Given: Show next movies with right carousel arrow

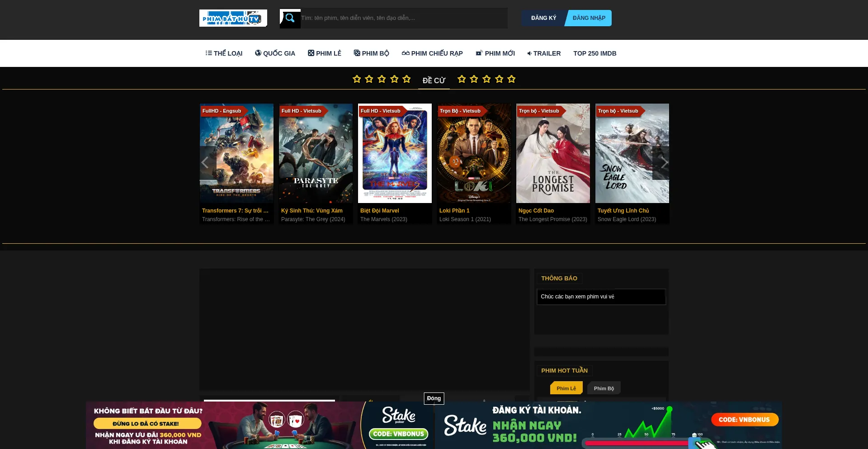Looking at the screenshot, I should click(x=664, y=163).
